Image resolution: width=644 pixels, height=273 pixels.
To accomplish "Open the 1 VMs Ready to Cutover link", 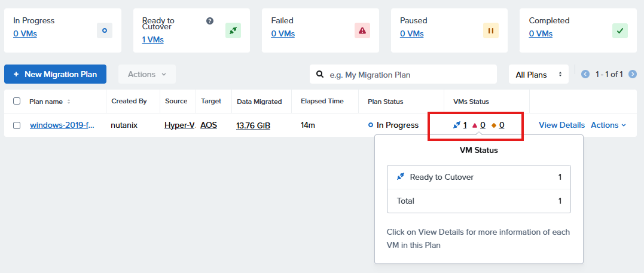I will [x=152, y=39].
